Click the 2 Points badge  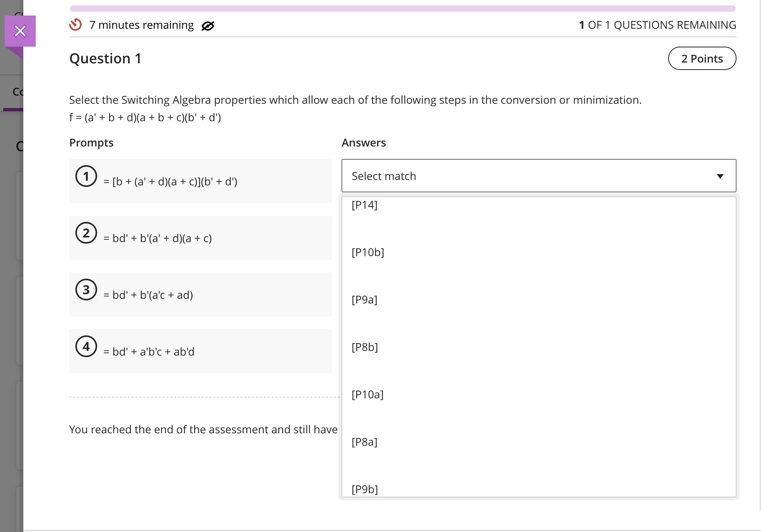pyautogui.click(x=702, y=58)
